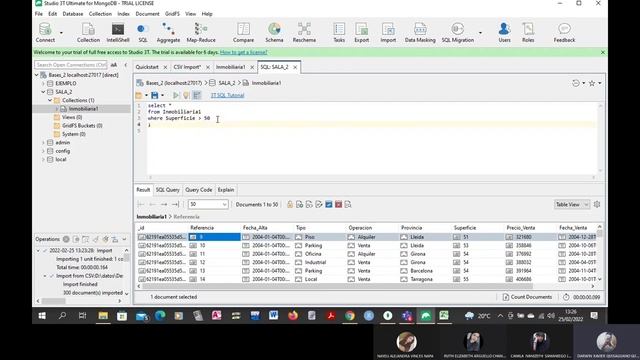Open the Map-Reduce tool

[x=201, y=33]
